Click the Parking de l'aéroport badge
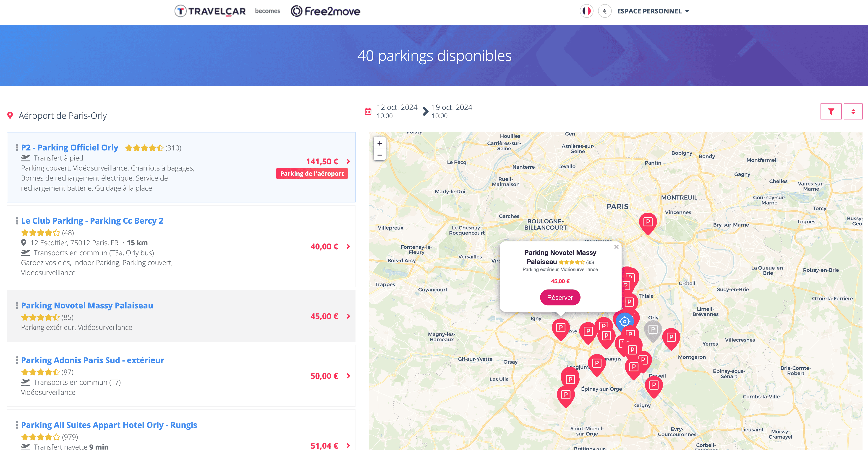 312,174
